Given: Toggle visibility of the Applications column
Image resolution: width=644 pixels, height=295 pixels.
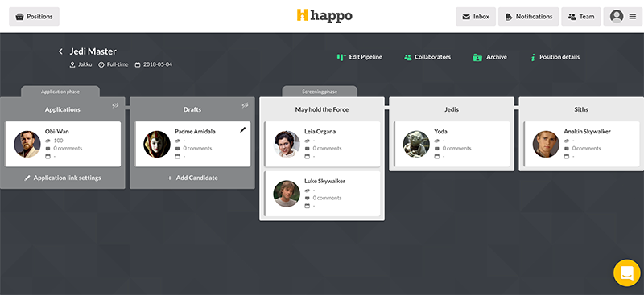Looking at the screenshot, I should coord(115,105).
